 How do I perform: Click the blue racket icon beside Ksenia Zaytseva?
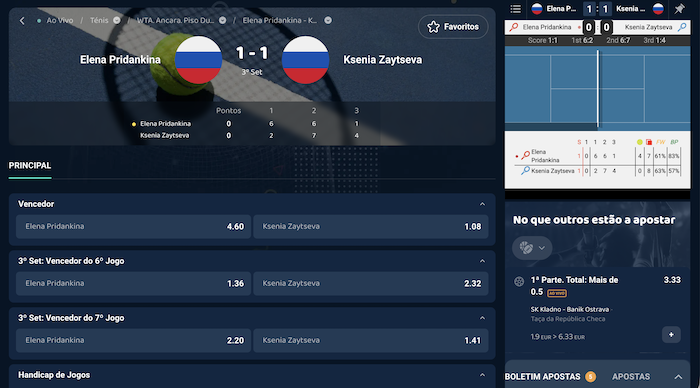tap(682, 27)
